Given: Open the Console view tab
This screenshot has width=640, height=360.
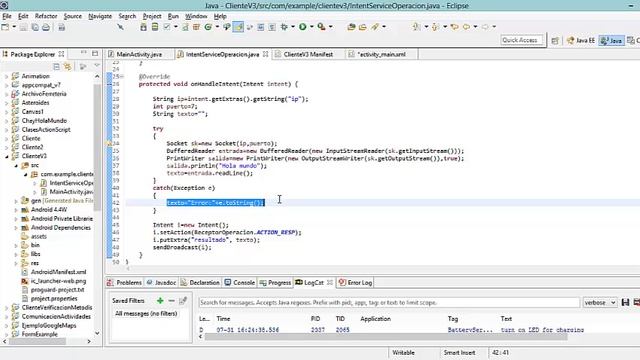Looking at the screenshot, I should [x=240, y=282].
